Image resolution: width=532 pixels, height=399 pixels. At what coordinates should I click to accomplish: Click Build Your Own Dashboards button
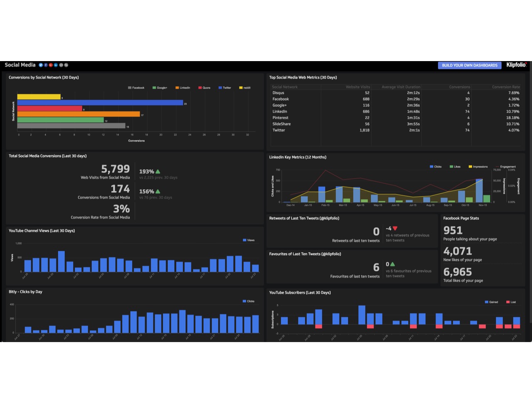coord(470,65)
